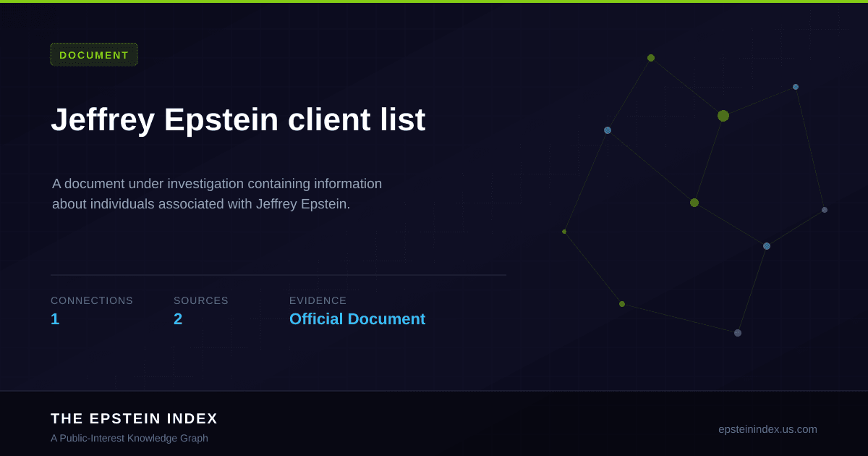Viewport: 868px width, 456px height.
Task: Click the connections value 1
Action: pyautogui.click(x=55, y=319)
